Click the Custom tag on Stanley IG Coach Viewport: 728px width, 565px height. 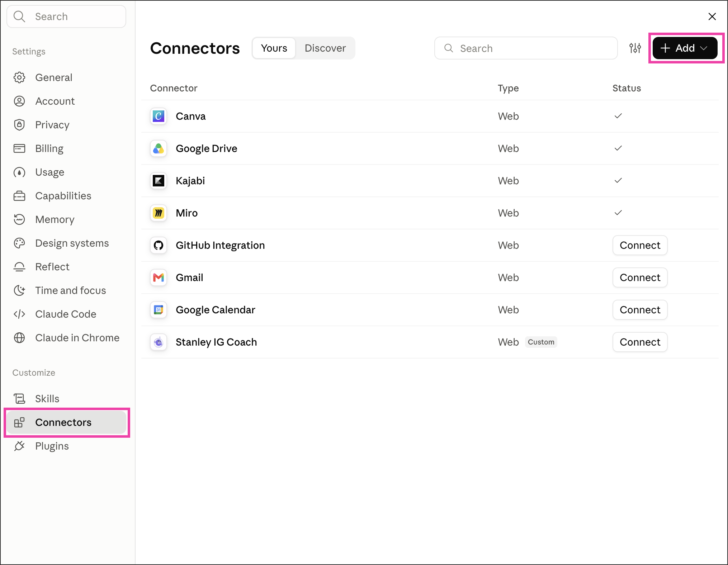pos(541,342)
